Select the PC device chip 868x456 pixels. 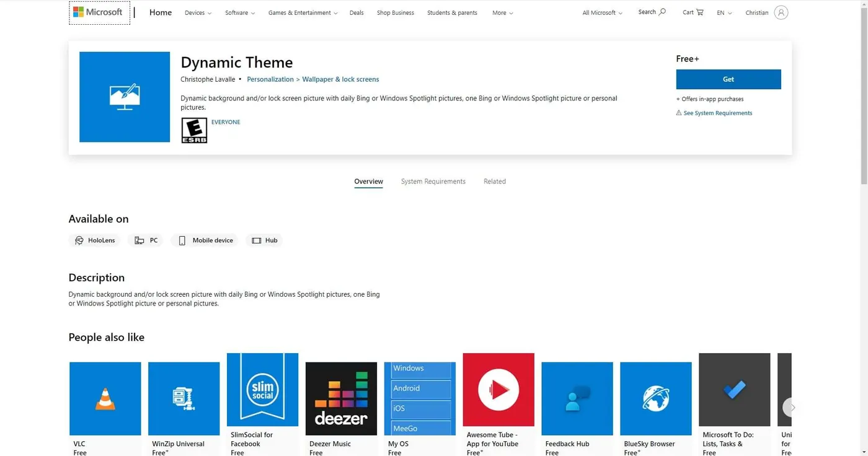click(x=146, y=240)
